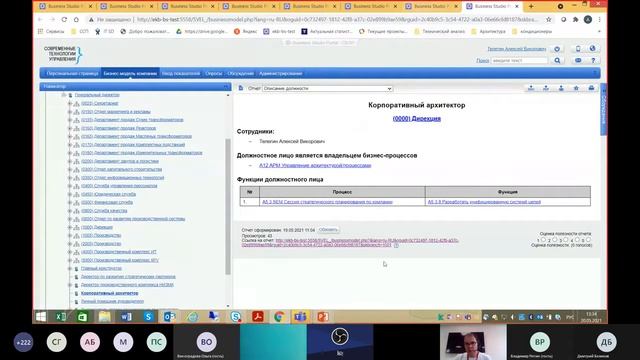Click the globe icon in the portal header
Screen dimensions: 640x360
click(592, 49)
